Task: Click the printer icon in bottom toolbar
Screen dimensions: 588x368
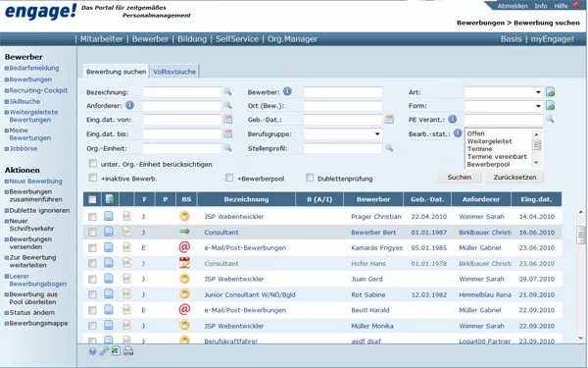Action: 128,351
